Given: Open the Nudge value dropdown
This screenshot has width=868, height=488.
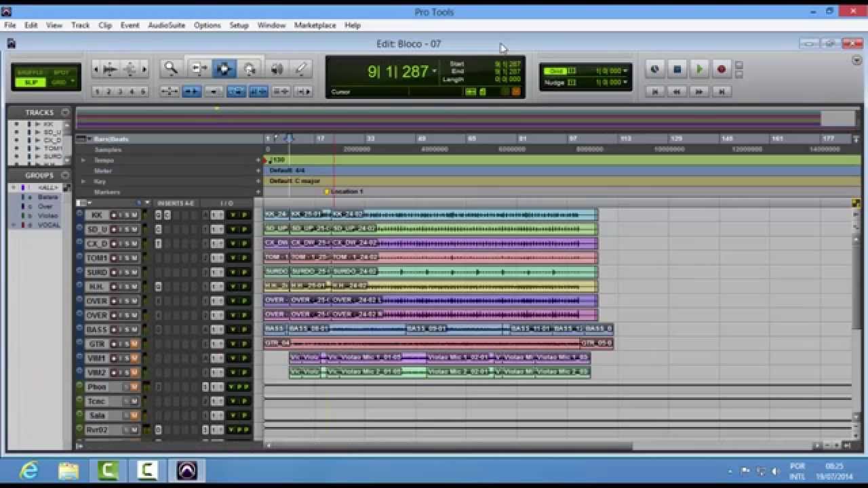Looking at the screenshot, I should click(625, 82).
